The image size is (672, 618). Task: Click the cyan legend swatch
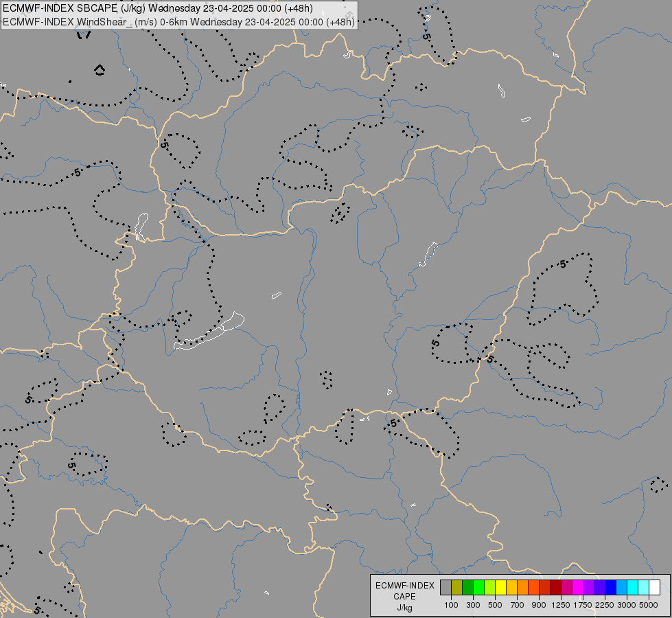point(633,588)
